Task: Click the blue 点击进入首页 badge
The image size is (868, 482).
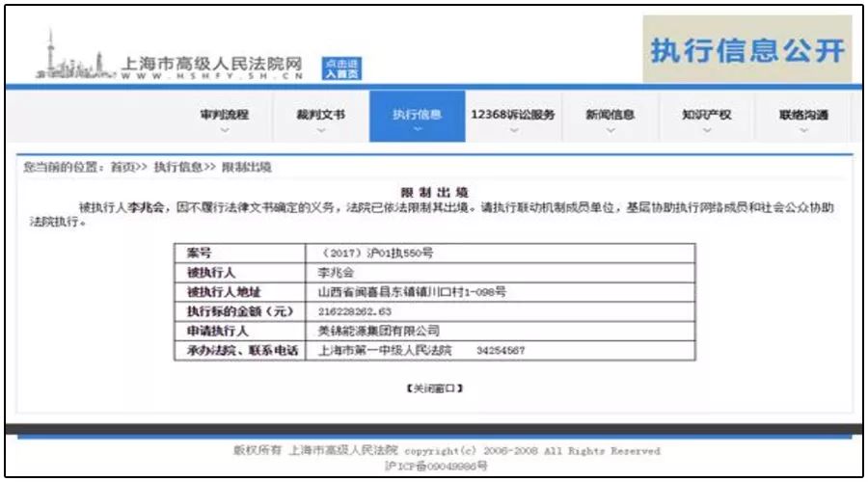Action: pos(341,68)
